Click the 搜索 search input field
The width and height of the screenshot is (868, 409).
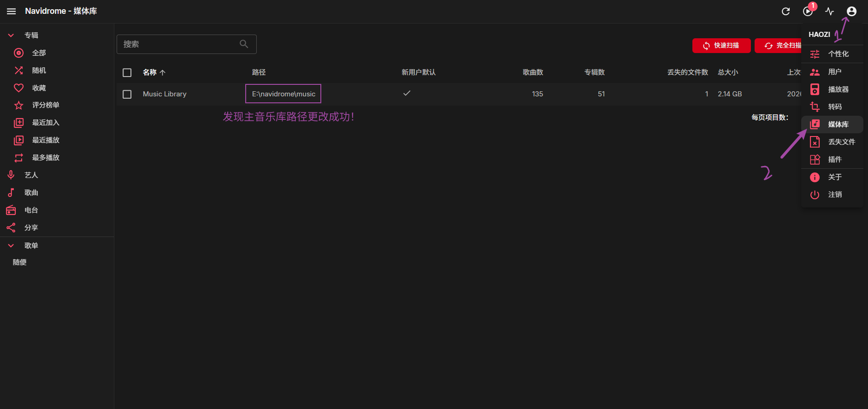187,44
